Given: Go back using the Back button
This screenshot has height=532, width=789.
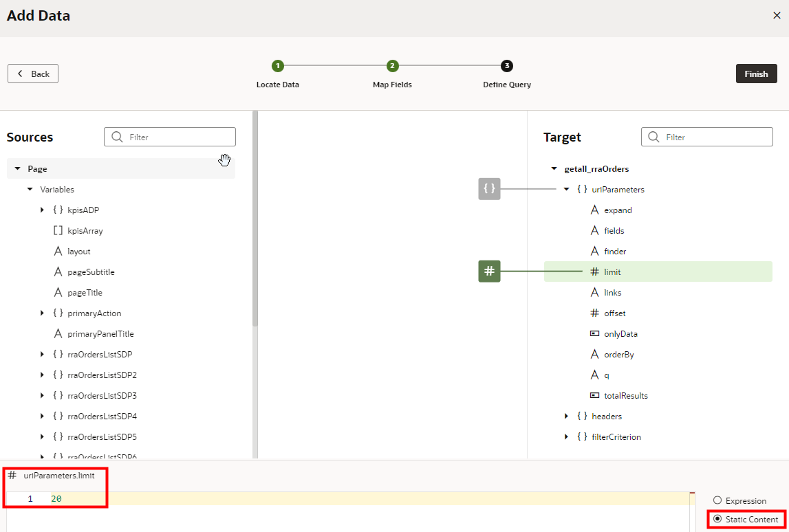Looking at the screenshot, I should click(x=32, y=74).
